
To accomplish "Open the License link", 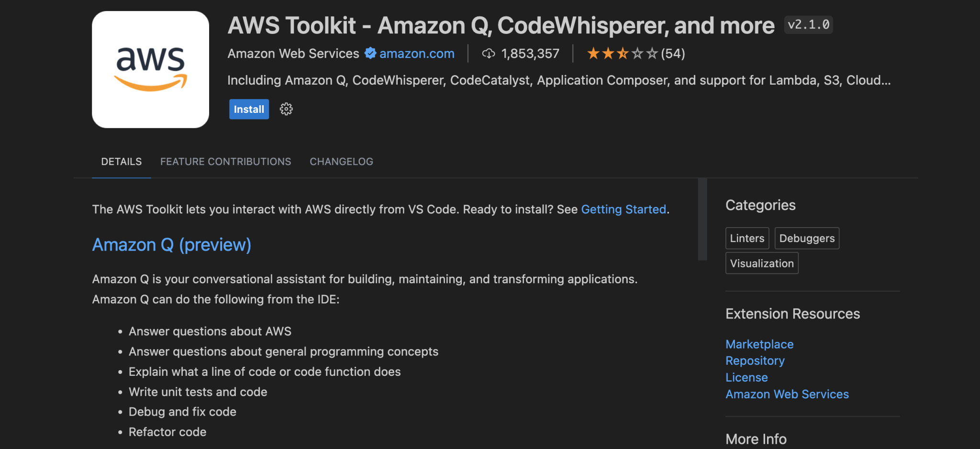I will point(746,377).
